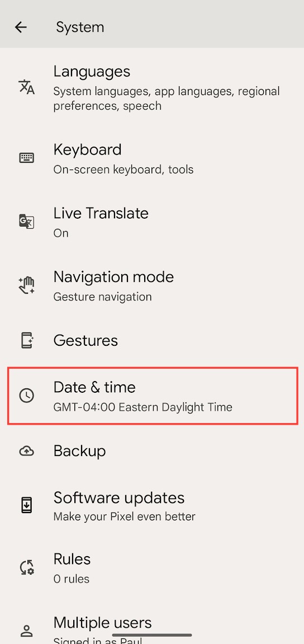The width and height of the screenshot is (304, 644).
Task: Select Navigation mode option
Action: [152, 285]
